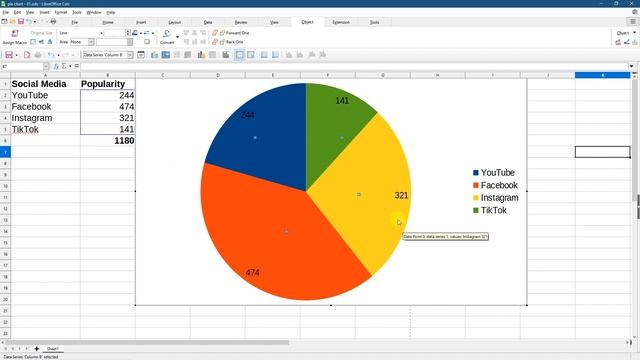The height and width of the screenshot is (360, 640).
Task: Expand the Object dropdown at far right
Action: point(634,33)
